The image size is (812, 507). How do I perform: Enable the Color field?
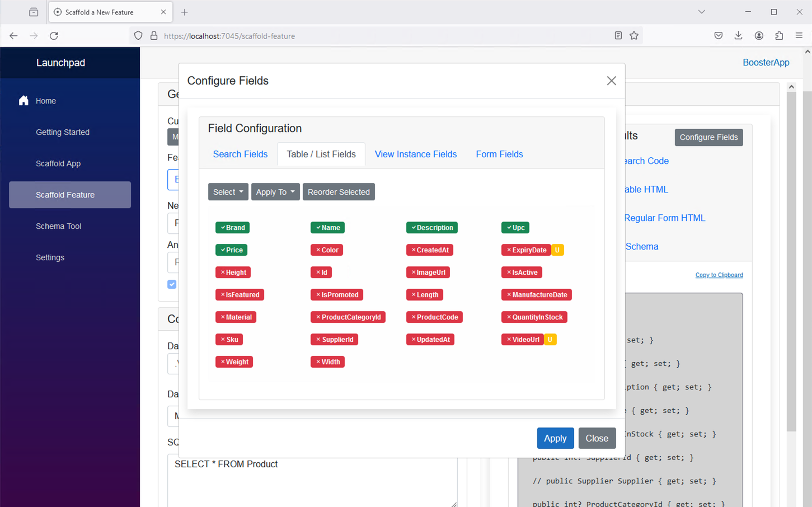coord(327,250)
